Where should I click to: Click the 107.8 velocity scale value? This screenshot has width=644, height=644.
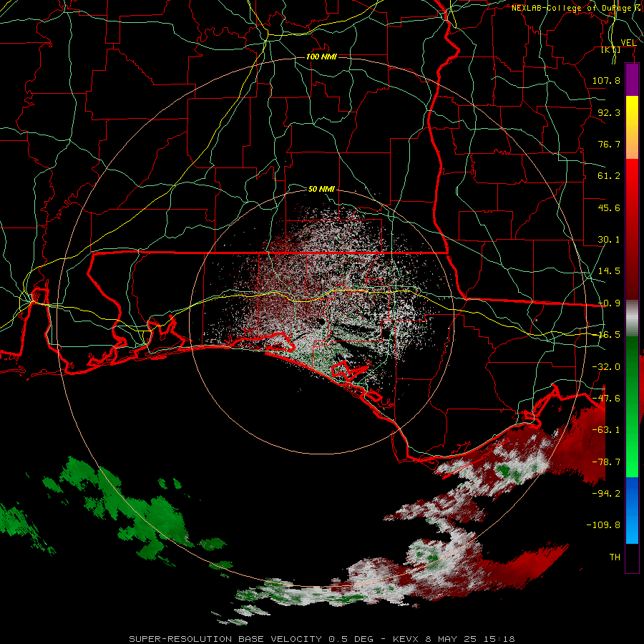[606, 80]
